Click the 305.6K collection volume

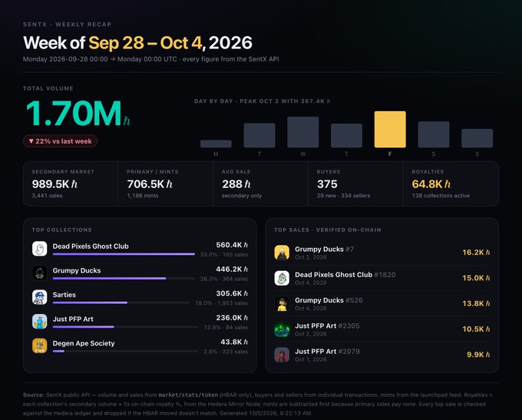pyautogui.click(x=232, y=293)
